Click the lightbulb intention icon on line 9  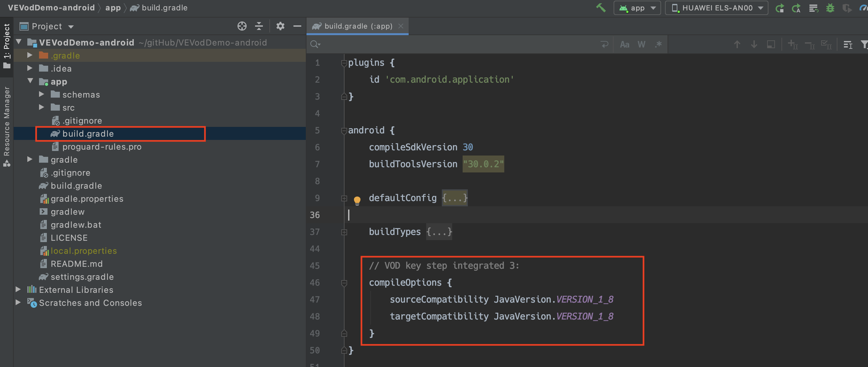(x=357, y=200)
